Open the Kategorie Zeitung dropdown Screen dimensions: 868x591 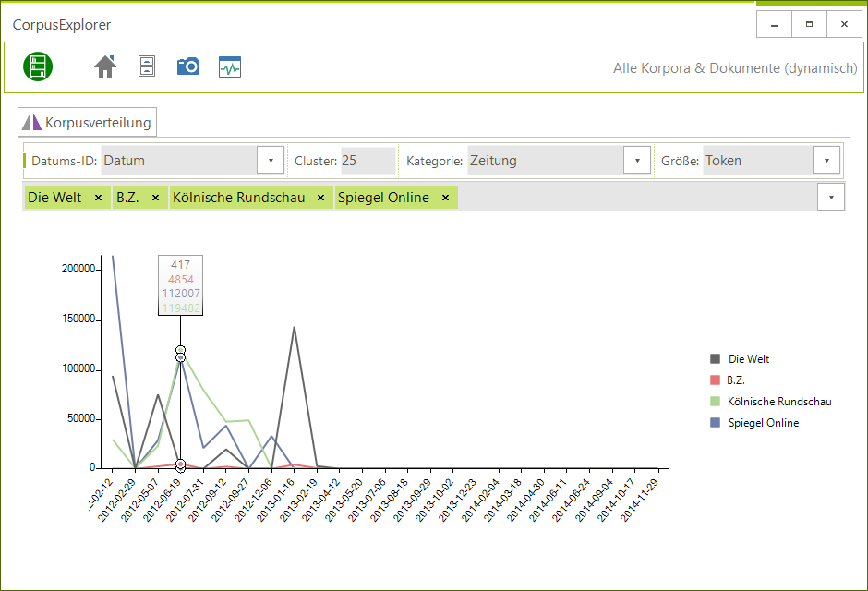636,161
